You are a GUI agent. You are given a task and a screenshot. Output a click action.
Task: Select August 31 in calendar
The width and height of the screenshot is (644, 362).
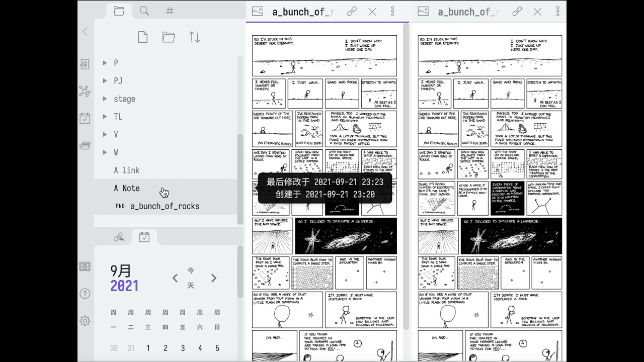point(131,348)
